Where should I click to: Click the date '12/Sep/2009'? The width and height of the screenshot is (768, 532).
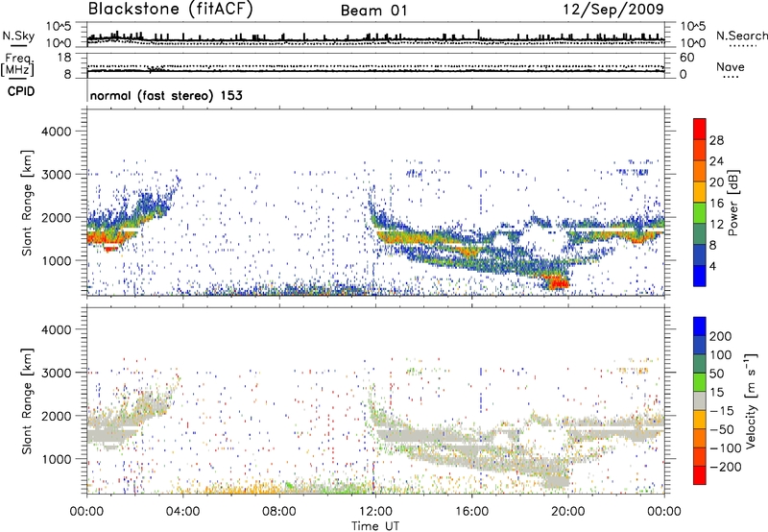[613, 9]
